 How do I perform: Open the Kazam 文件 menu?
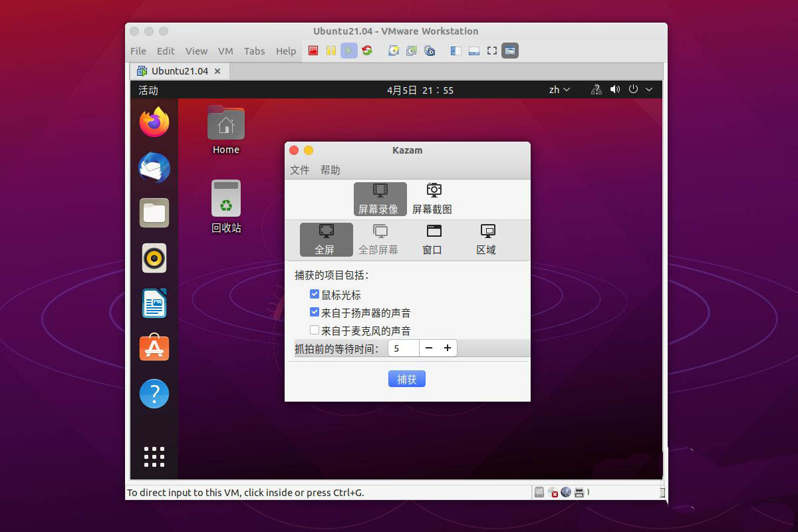coord(300,170)
